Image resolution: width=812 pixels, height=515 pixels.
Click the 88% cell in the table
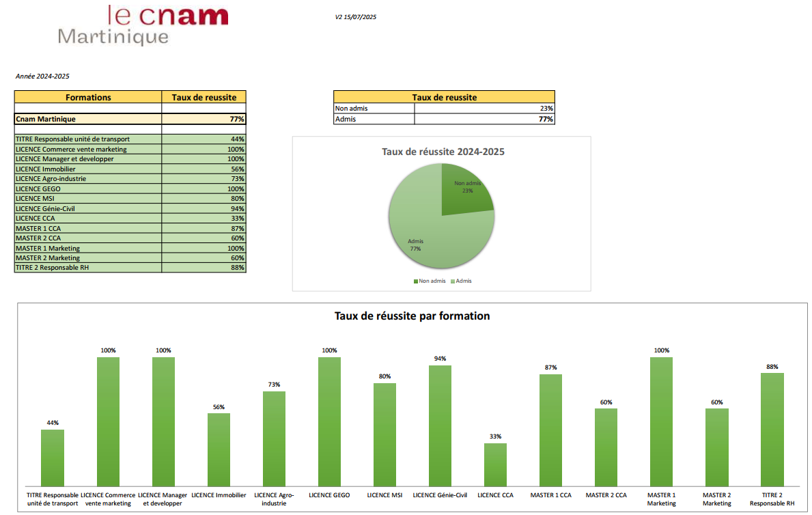[x=204, y=268]
